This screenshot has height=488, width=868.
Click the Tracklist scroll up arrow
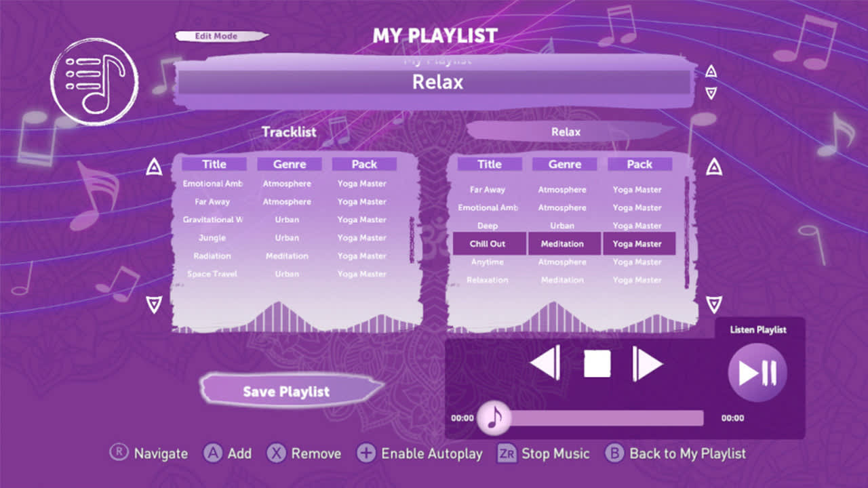click(154, 167)
